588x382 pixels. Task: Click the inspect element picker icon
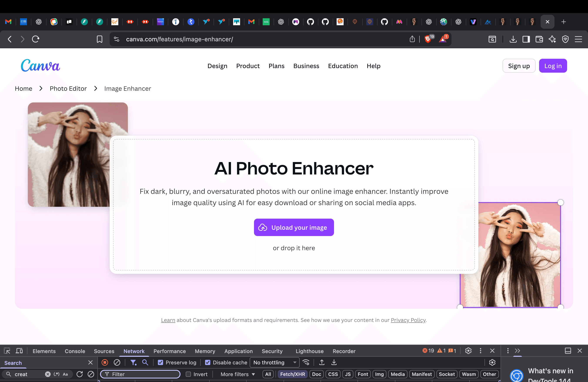7,351
